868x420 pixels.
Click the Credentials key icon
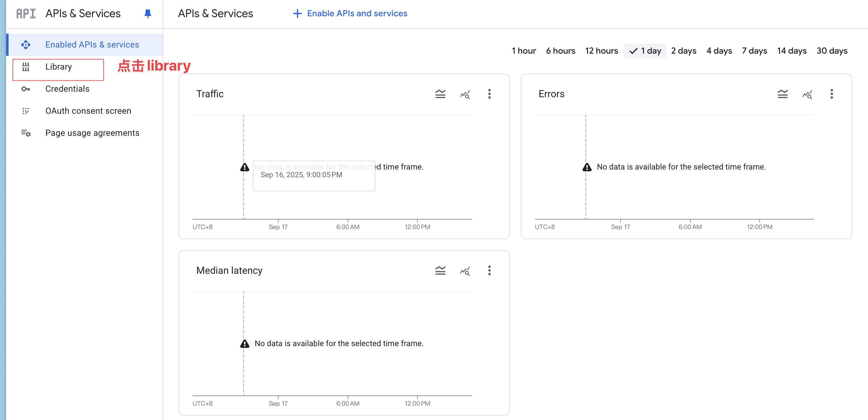(x=25, y=89)
